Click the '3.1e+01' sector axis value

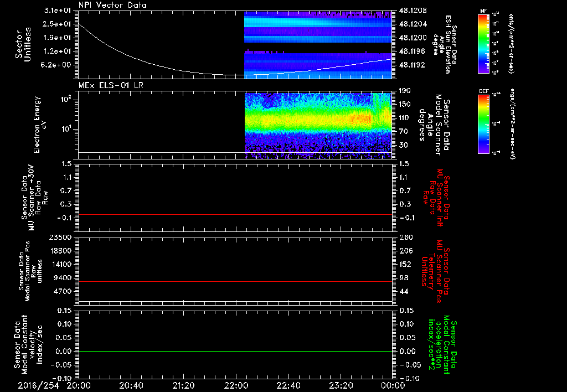click(x=58, y=11)
